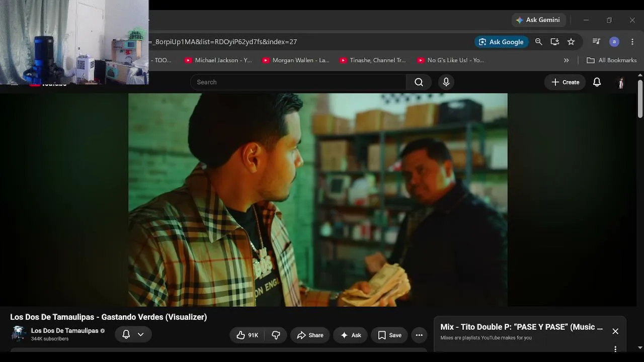This screenshot has width=644, height=362.
Task: Open YouTube notifications bell
Action: click(x=597, y=82)
